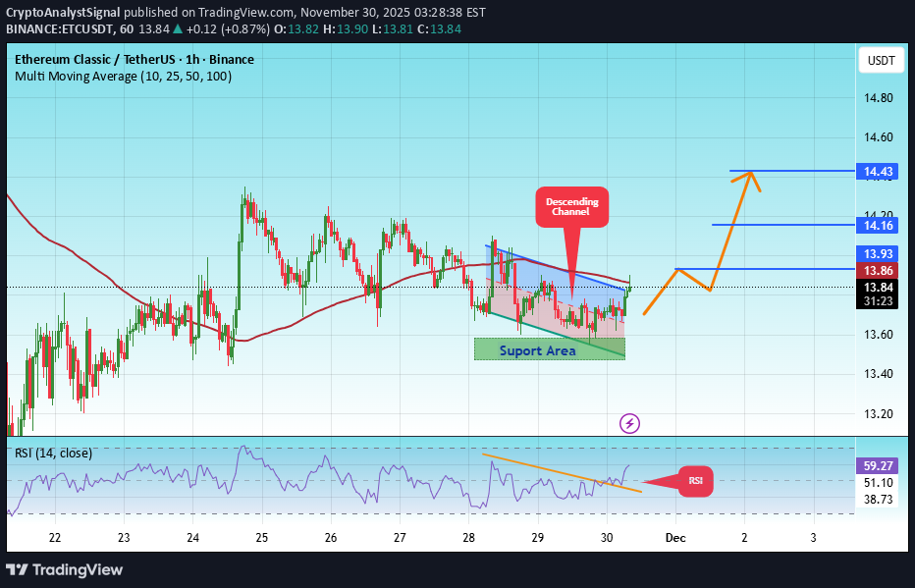Screen dimensions: 915x588
Task: Click the Ethereum Classic / TetherUS chart title
Action: click(x=133, y=59)
